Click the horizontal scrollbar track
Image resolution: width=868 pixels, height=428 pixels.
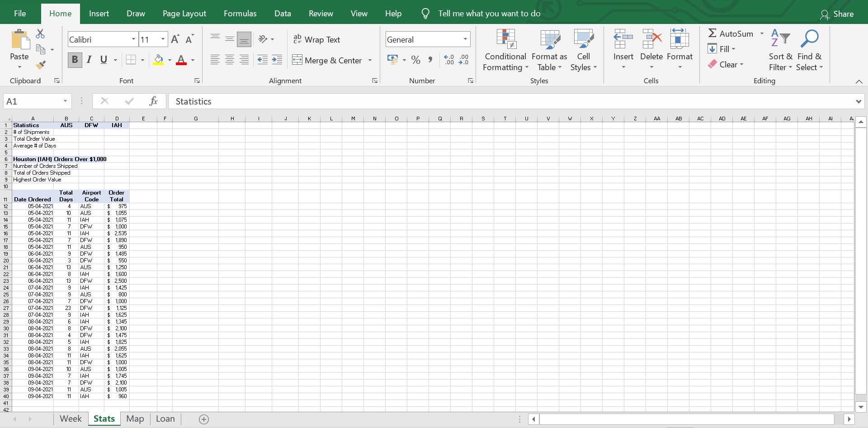686,419
